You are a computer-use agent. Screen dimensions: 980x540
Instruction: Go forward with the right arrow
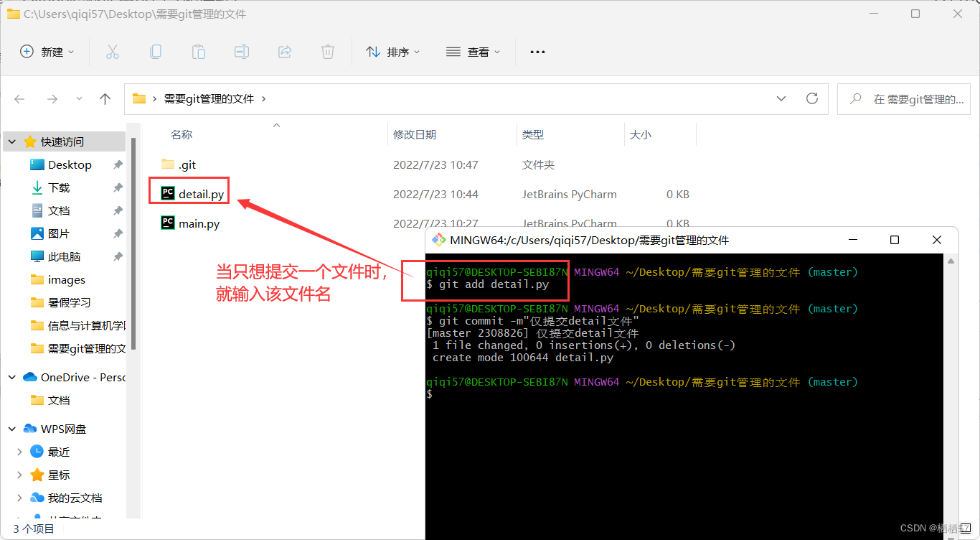tap(52, 99)
